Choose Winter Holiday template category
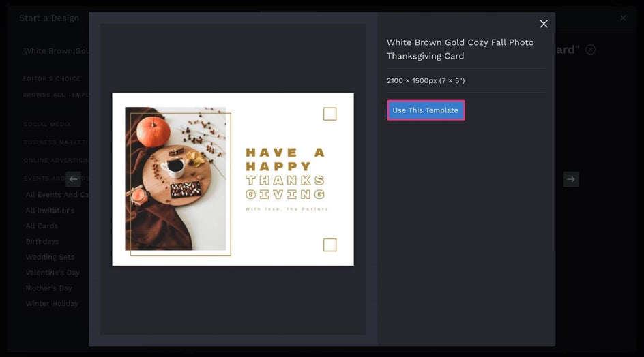 point(52,304)
